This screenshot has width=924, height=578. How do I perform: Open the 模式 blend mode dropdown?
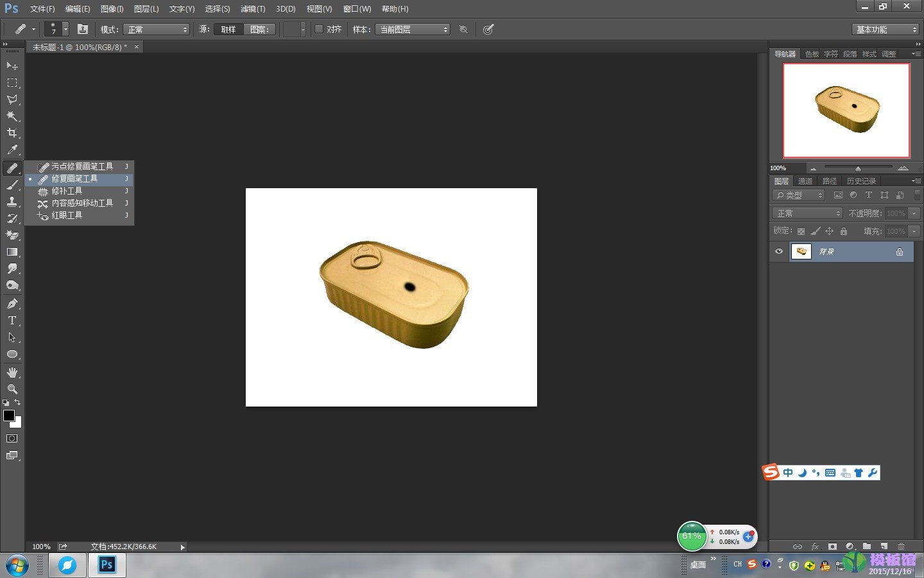157,30
